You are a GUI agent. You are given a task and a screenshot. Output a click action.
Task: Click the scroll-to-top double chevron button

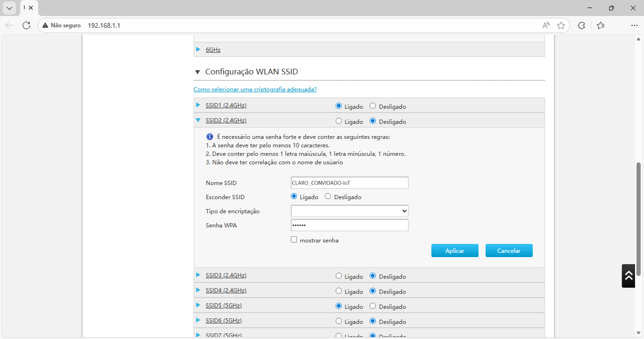(x=628, y=275)
